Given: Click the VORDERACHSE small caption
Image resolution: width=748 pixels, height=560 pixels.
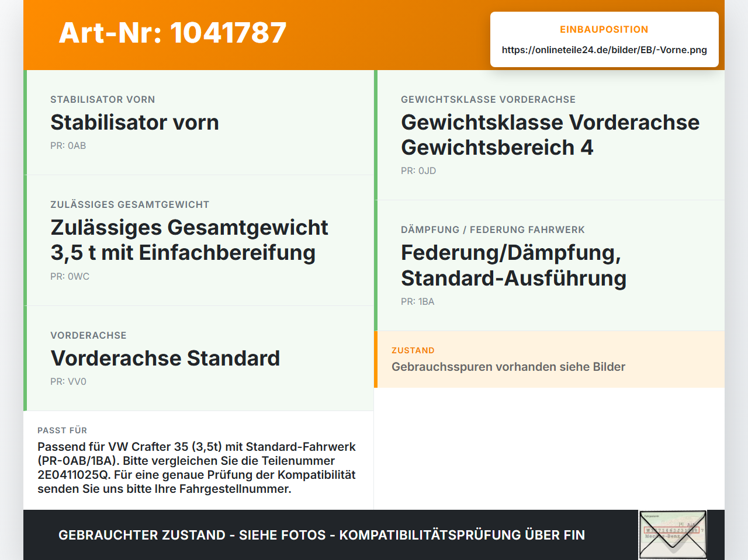Looking at the screenshot, I should point(88,336).
